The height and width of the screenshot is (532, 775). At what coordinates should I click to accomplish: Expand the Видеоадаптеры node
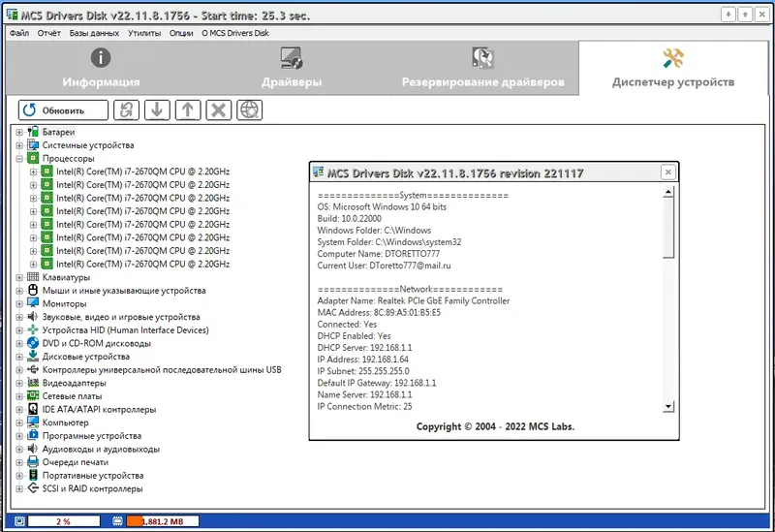click(19, 383)
